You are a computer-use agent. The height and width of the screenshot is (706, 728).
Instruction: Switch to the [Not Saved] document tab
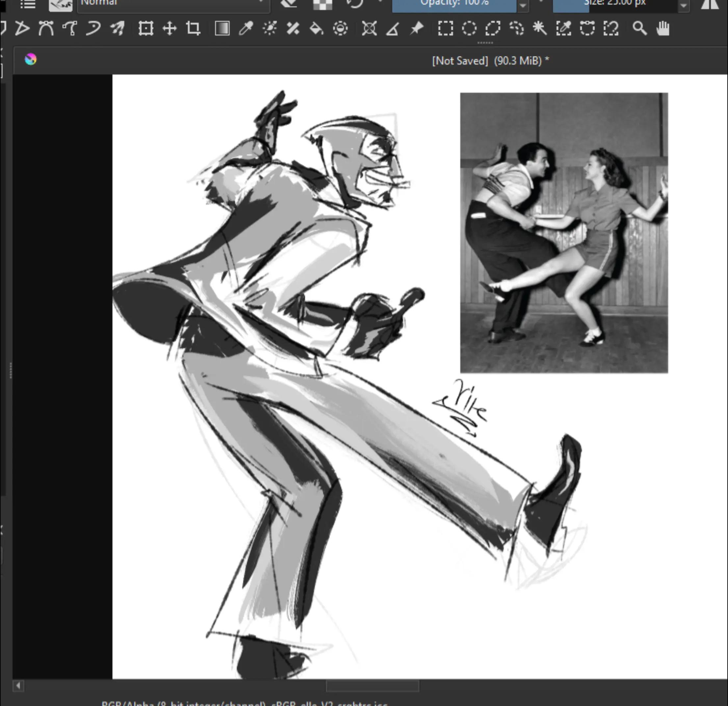(490, 61)
